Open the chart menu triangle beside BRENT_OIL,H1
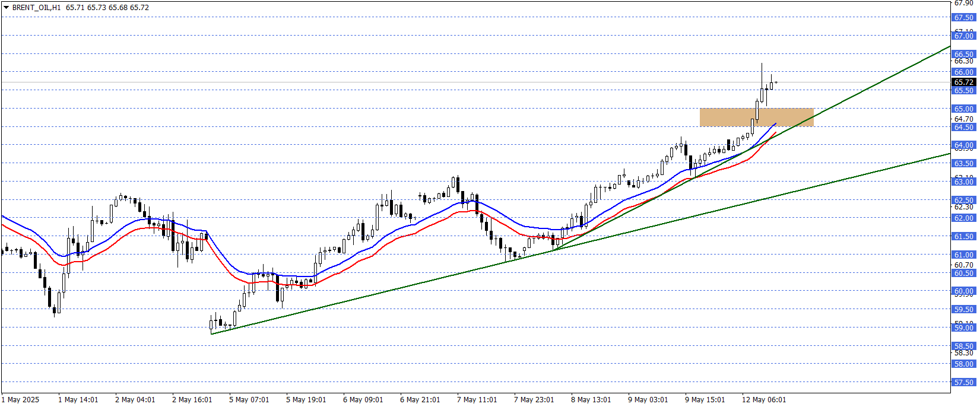Screen dimensions: 980x407 tap(7, 8)
